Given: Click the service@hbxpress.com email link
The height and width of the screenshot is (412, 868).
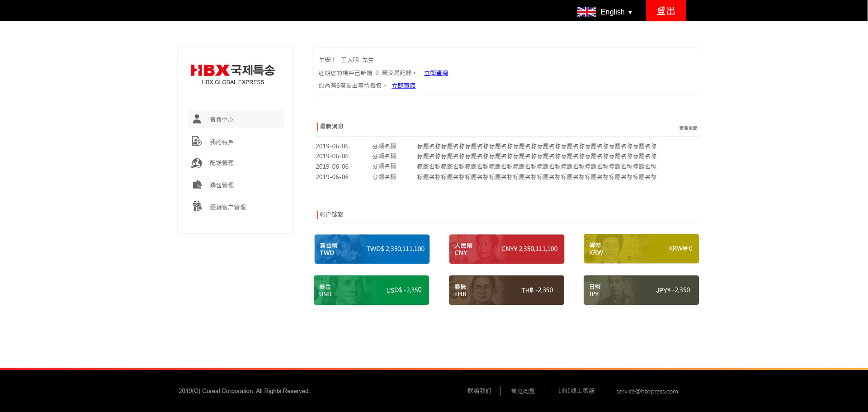Looking at the screenshot, I should [646, 391].
